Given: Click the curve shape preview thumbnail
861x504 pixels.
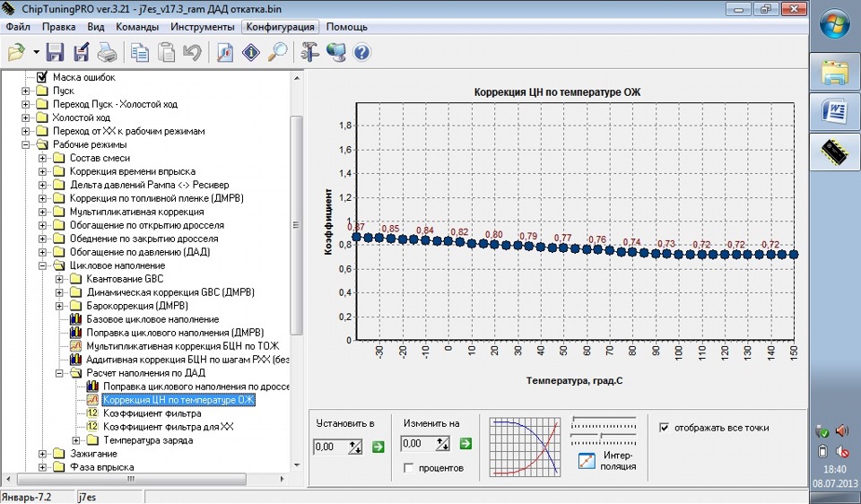Looking at the screenshot, I should [526, 447].
